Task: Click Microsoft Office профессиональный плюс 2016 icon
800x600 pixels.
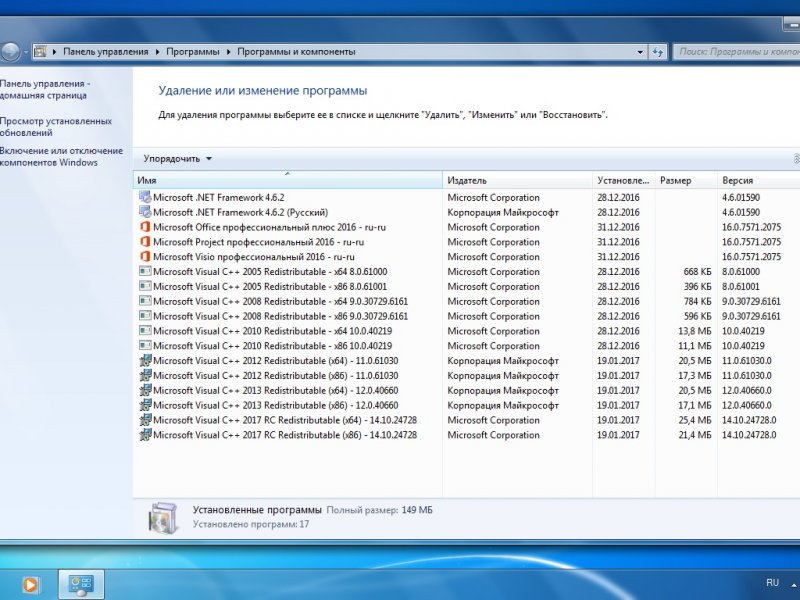Action: 145,227
